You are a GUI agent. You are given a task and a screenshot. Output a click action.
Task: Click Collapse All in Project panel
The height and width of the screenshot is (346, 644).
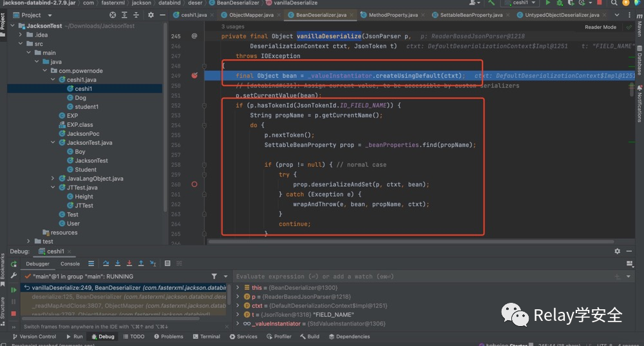pos(136,15)
